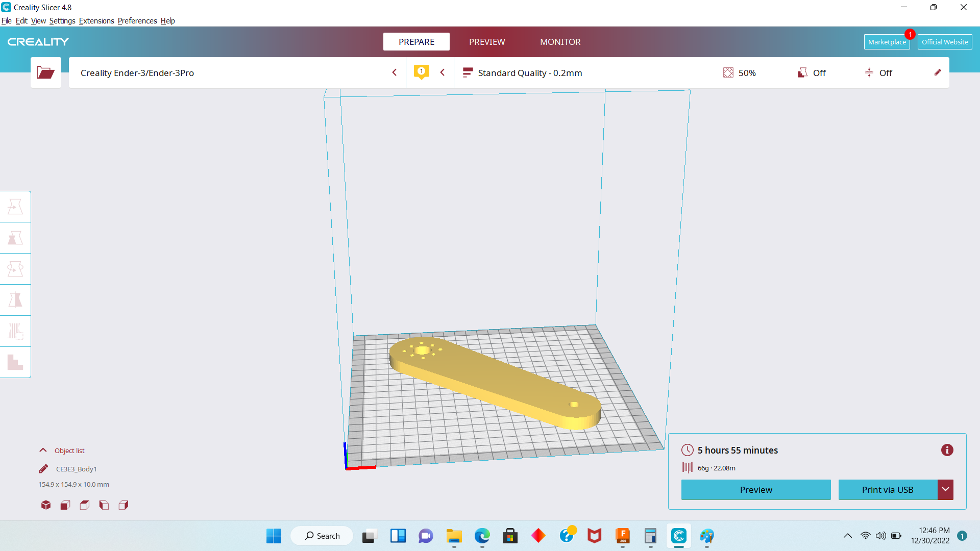Image resolution: width=980 pixels, height=551 pixels.
Task: Open file with folder icon
Action: [45, 72]
